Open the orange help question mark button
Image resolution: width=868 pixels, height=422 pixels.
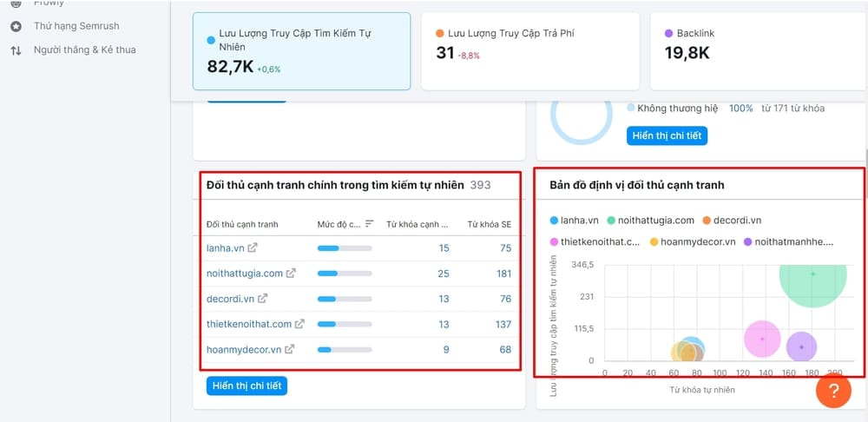[833, 391]
